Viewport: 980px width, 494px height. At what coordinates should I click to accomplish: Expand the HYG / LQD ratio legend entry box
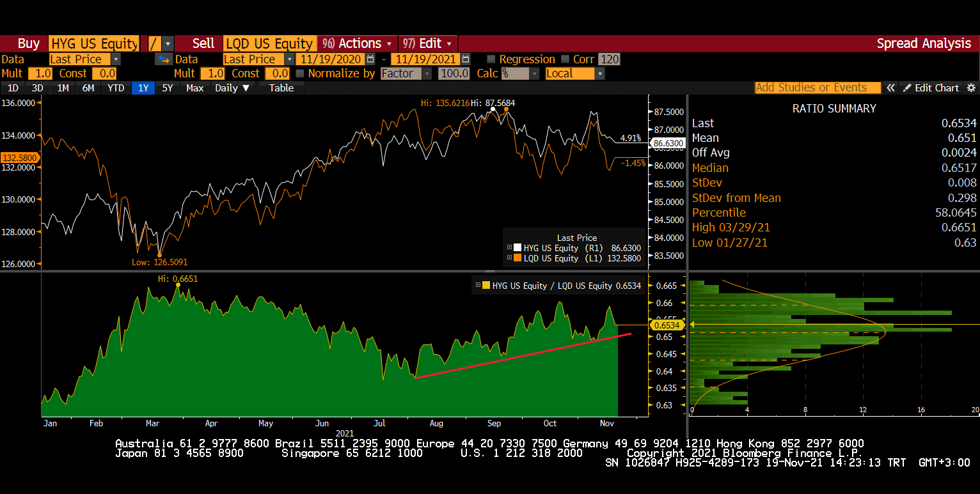478,286
